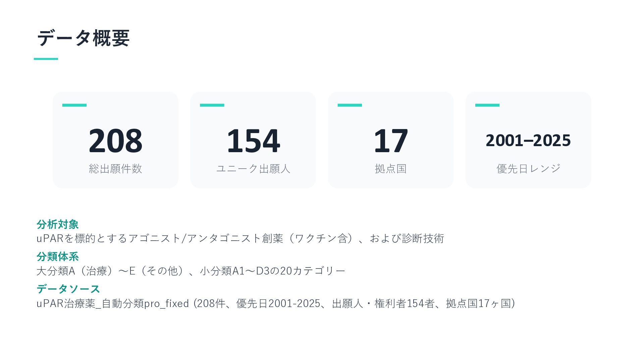Screen dimensions: 644x362
Task: Click the 大分類A（治療）～E classification text
Action: coord(191,271)
